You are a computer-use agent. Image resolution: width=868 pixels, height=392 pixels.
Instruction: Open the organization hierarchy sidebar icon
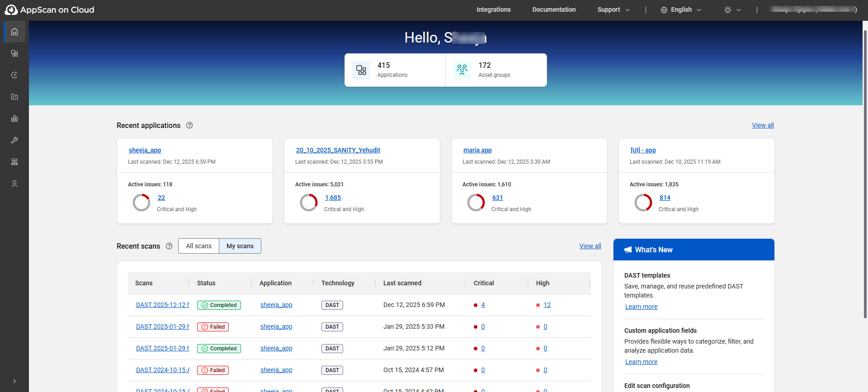(x=14, y=162)
